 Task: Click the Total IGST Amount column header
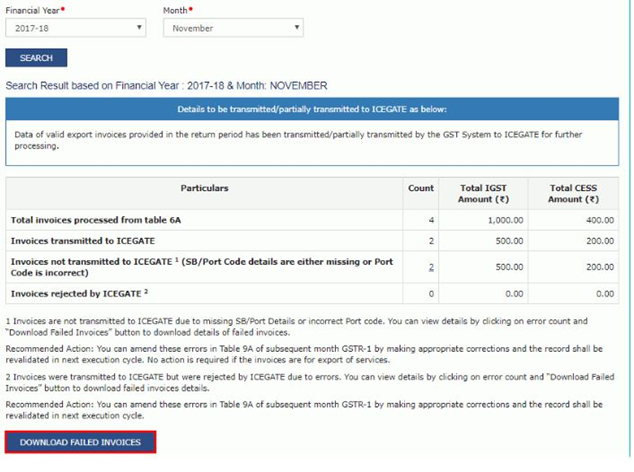tap(483, 193)
